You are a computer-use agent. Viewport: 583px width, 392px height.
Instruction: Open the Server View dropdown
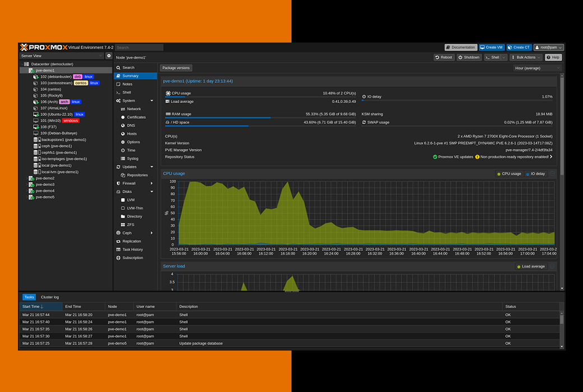tap(61, 56)
